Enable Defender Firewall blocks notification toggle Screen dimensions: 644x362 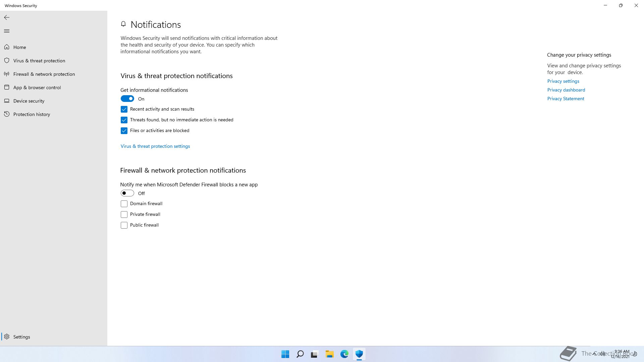point(127,193)
